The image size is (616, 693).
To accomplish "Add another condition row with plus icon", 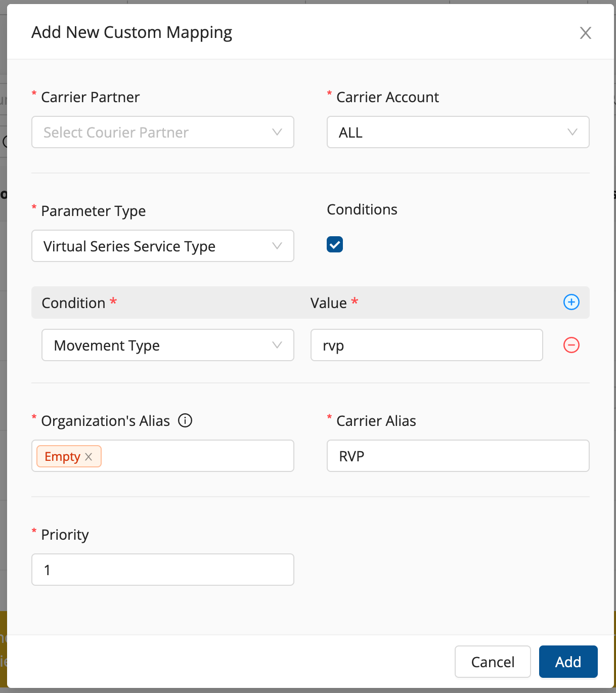I will [x=571, y=302].
